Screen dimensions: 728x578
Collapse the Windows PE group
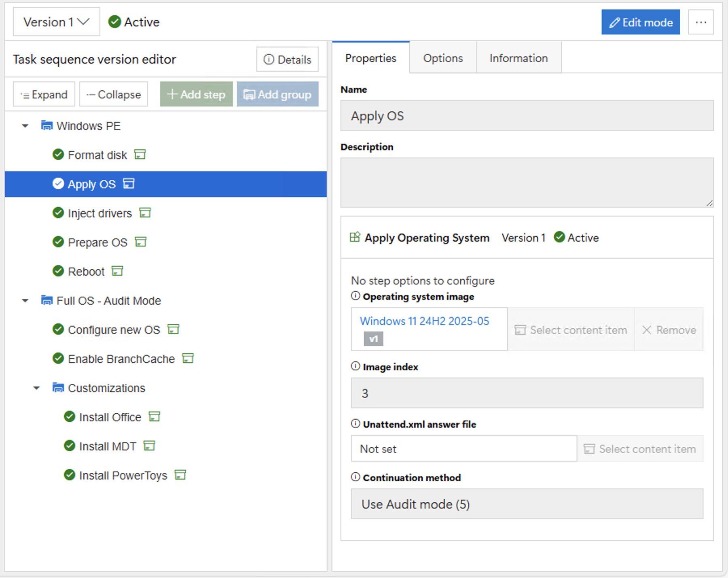tap(25, 125)
